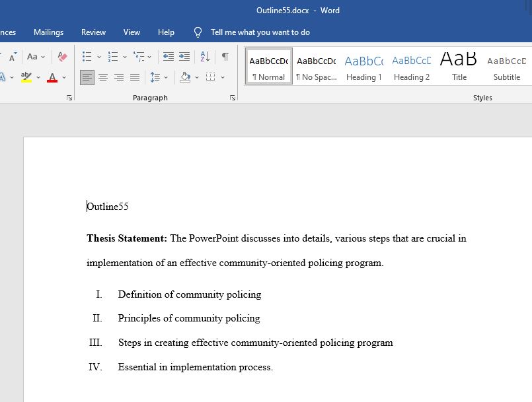Click the Line and Paragraph Spacing icon

pos(155,77)
